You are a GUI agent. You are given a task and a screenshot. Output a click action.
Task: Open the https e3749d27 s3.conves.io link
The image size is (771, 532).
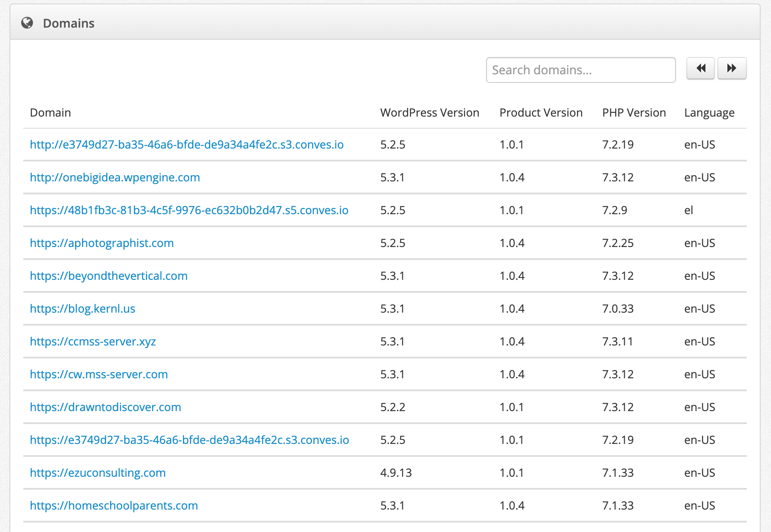(x=190, y=440)
